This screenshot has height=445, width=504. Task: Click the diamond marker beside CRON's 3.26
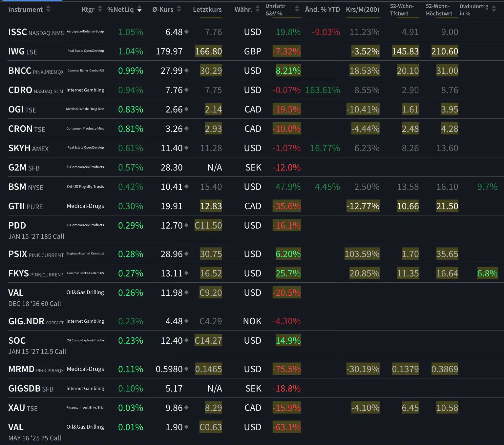tap(186, 129)
